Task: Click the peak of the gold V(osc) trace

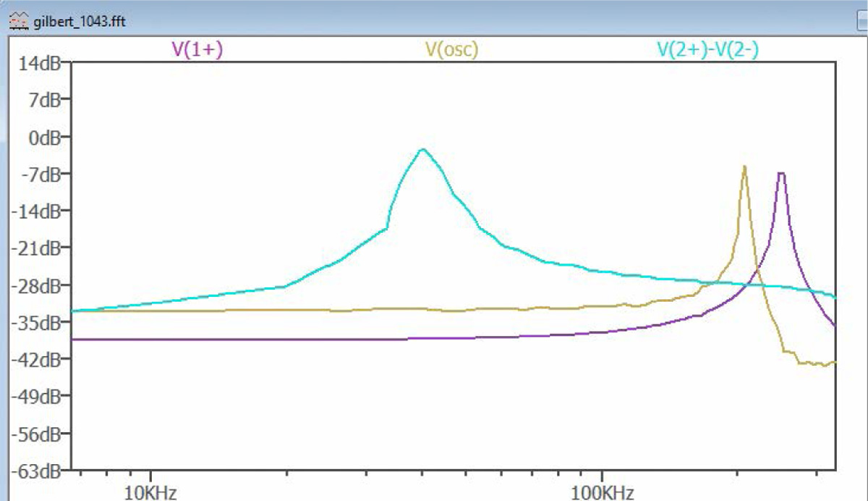Action: 744,167
